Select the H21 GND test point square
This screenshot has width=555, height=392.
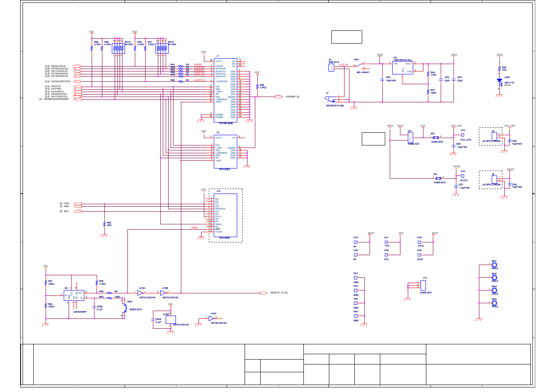pyautogui.click(x=356, y=278)
